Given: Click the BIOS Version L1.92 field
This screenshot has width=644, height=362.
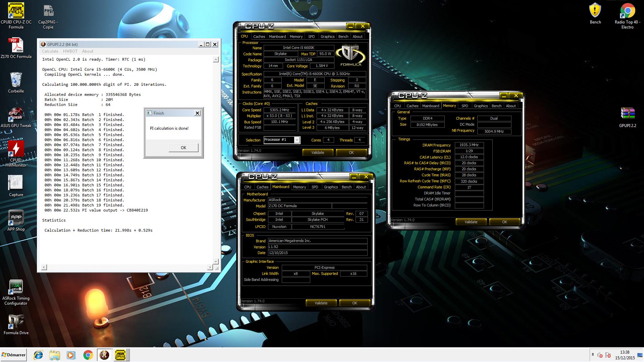Looking at the screenshot, I should [318, 247].
